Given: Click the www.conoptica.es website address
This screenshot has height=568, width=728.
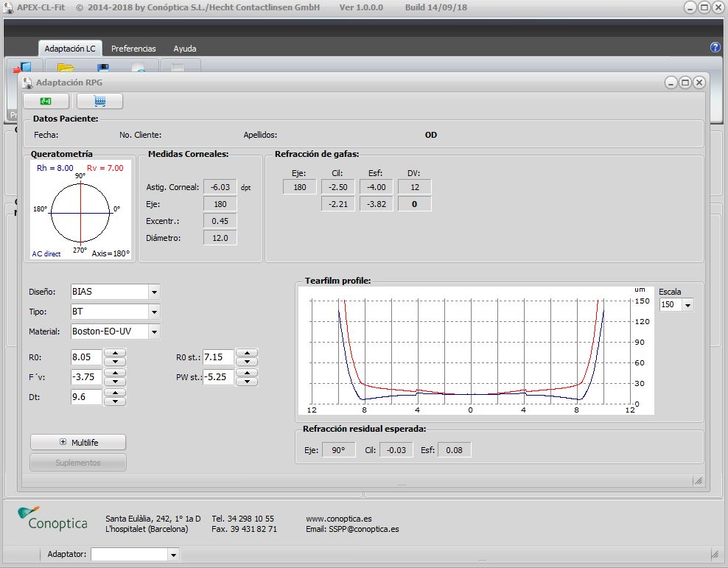Looking at the screenshot, I should coord(338,519).
